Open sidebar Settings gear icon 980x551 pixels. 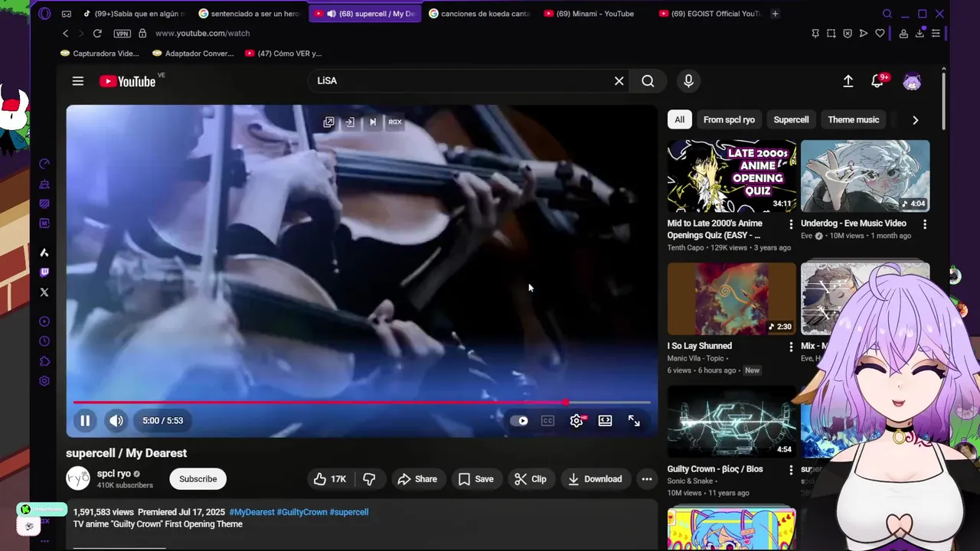pyautogui.click(x=44, y=381)
